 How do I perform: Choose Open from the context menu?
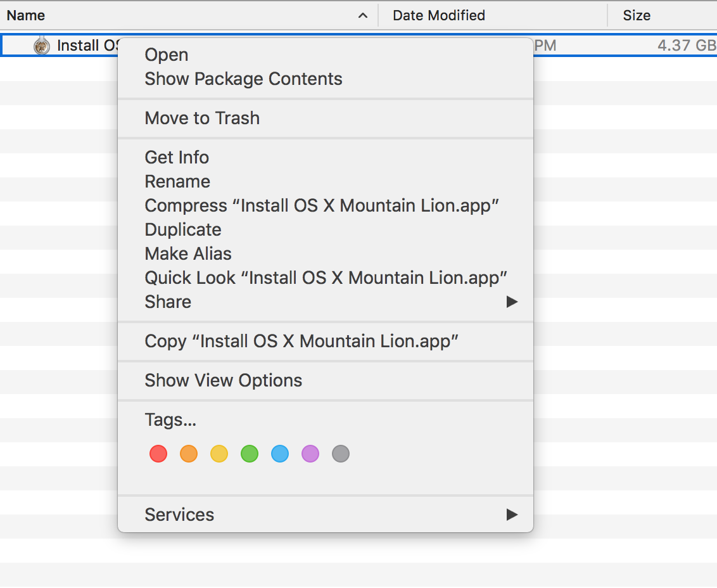coord(167,55)
